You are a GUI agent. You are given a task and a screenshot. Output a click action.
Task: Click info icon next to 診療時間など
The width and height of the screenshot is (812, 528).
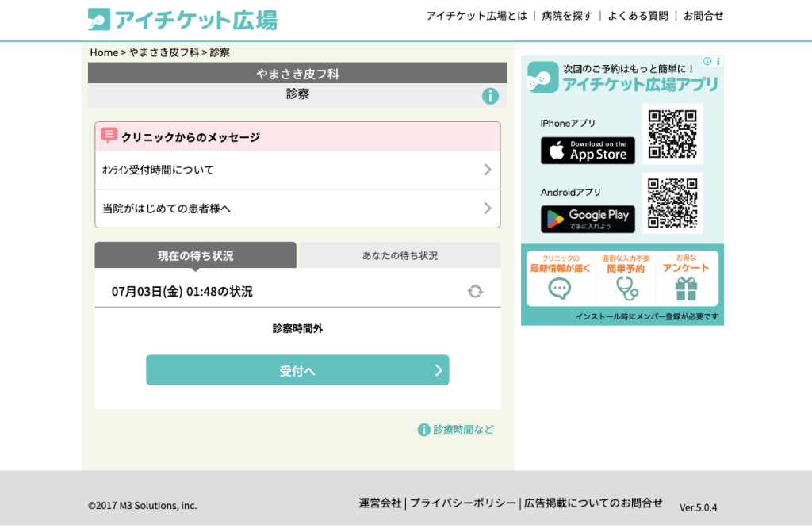point(423,430)
